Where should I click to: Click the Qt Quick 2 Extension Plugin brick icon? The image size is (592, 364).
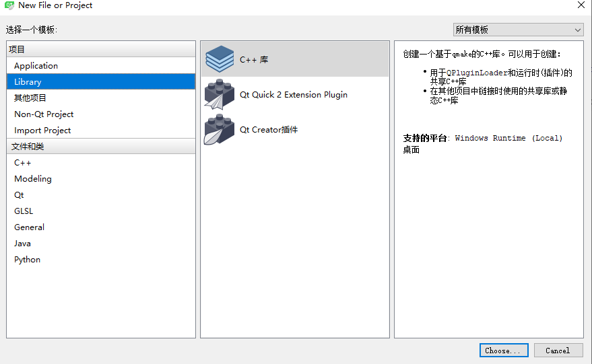click(220, 94)
